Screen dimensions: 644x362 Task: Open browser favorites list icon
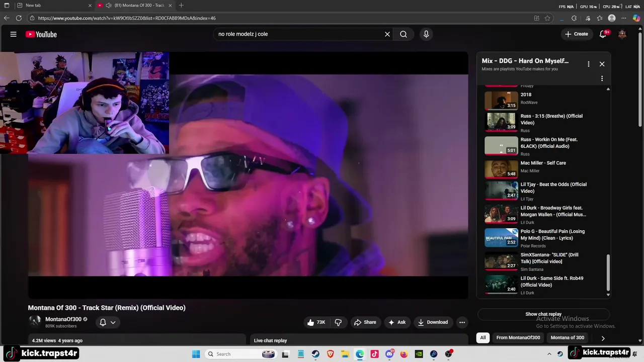pyautogui.click(x=600, y=18)
